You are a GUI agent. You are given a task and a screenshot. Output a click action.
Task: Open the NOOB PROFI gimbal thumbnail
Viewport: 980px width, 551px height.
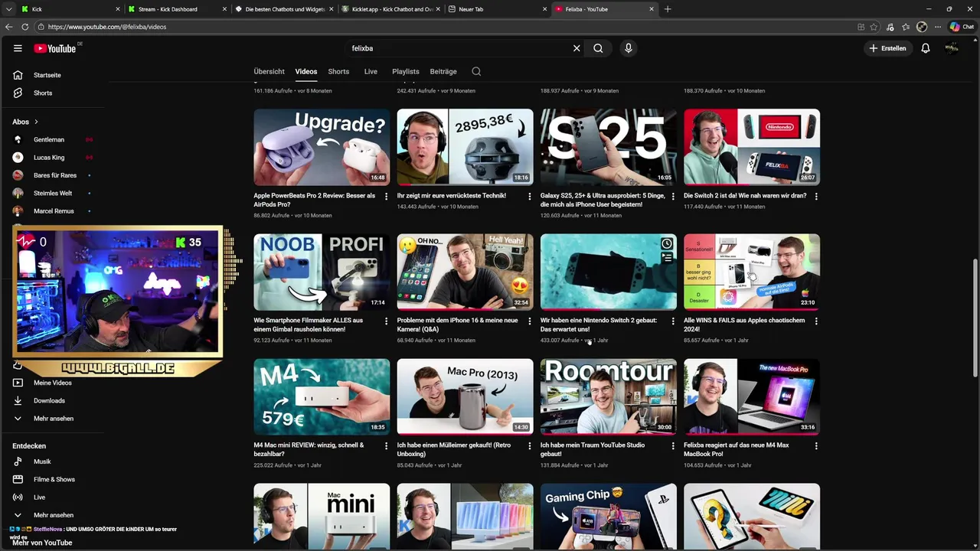tap(322, 272)
